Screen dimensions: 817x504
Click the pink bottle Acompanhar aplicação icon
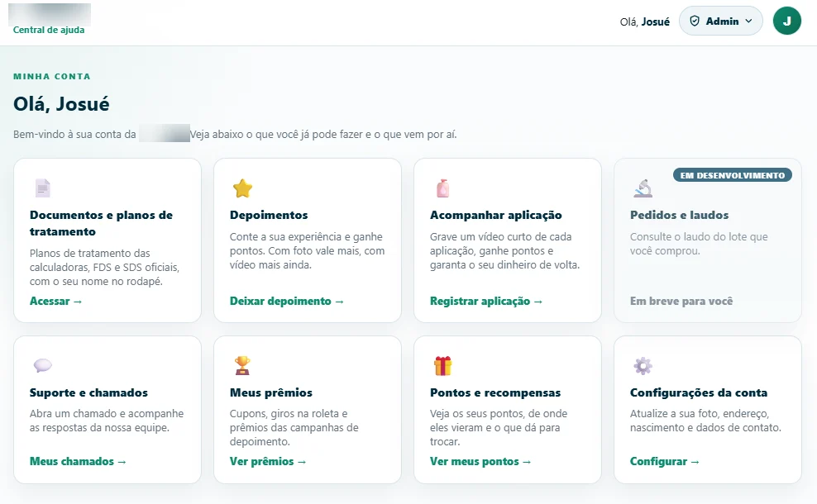tap(443, 188)
